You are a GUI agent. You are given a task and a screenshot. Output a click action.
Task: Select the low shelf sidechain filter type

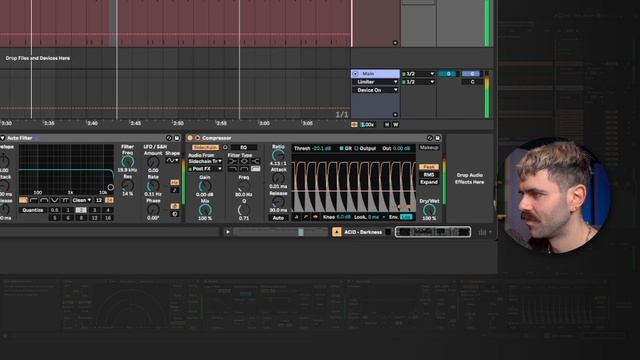point(233,162)
